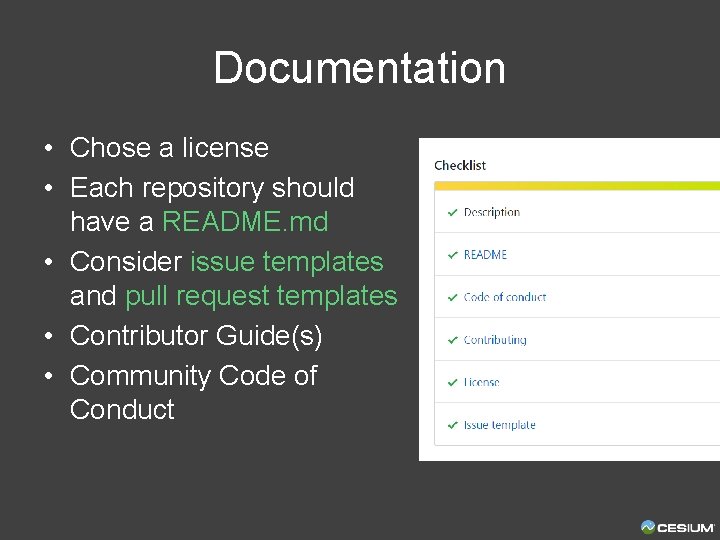720x540 pixels.
Task: Open the README.md green link
Action: 245,222
